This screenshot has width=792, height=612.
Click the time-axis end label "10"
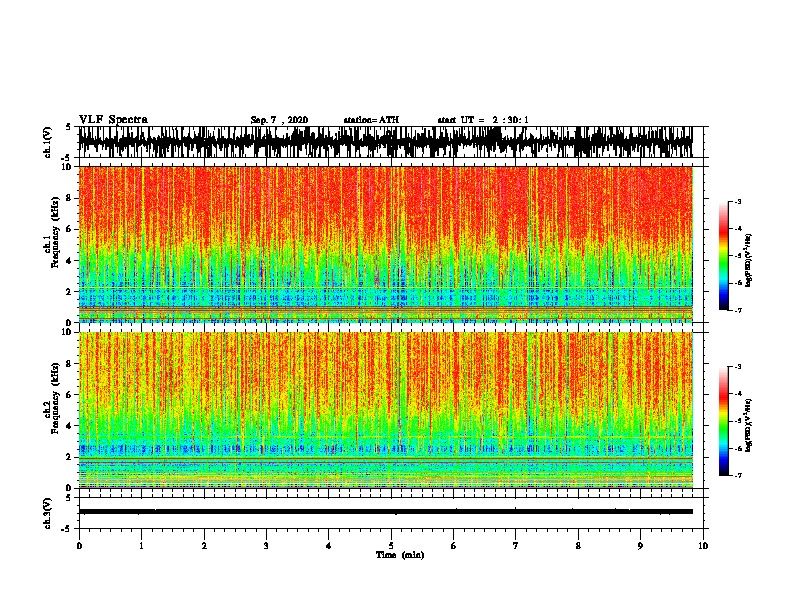point(703,545)
